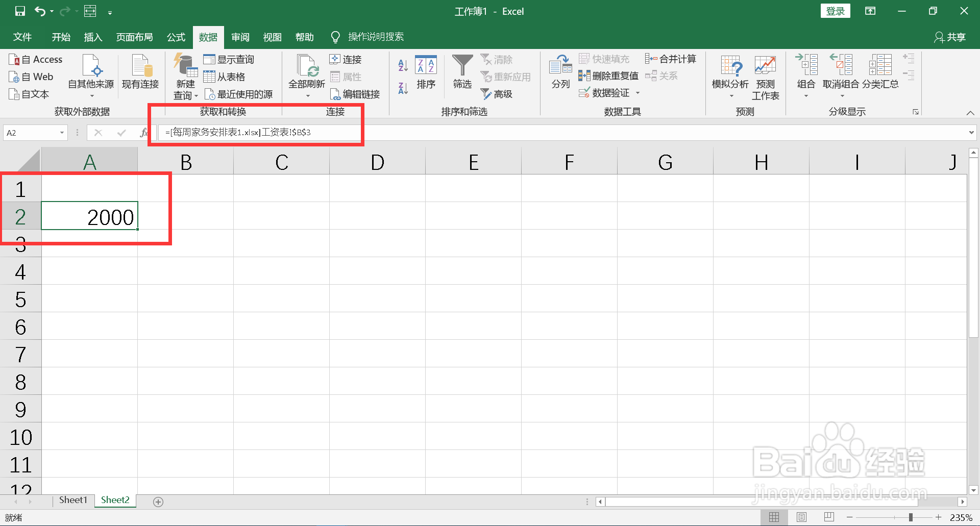Open the Data Validation dropdown arrow
Screen dimensions: 980x526
click(x=639, y=93)
